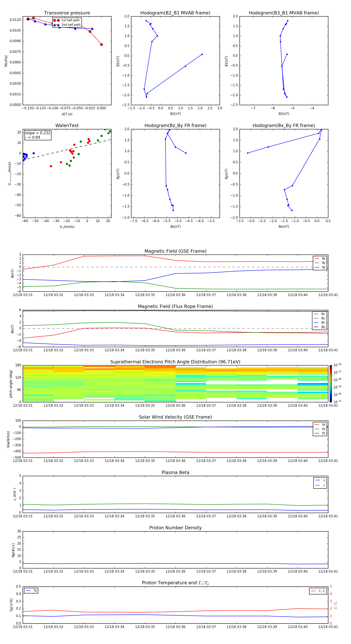
Task: Click the 'Vsw(km/s)' y-axis label
Action: tap(8, 439)
